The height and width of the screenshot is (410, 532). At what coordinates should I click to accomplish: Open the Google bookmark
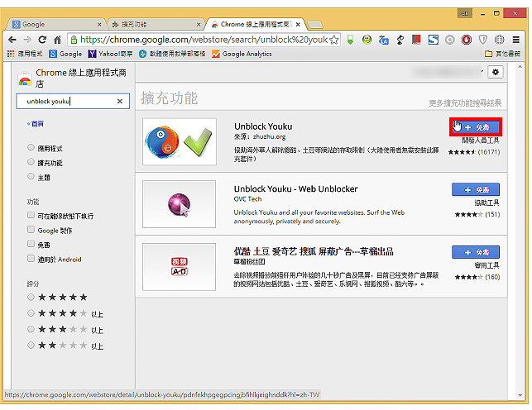(x=66, y=54)
